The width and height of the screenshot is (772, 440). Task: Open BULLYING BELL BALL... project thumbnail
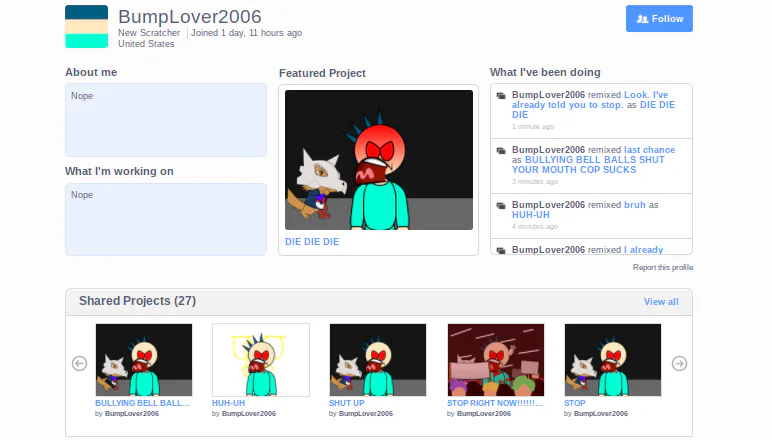[x=144, y=360]
